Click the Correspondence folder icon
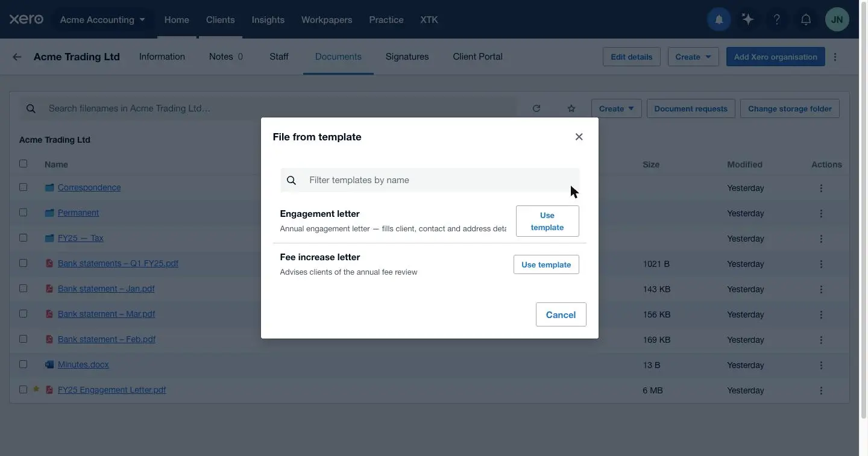Viewport: 868px width, 456px height. [49, 187]
